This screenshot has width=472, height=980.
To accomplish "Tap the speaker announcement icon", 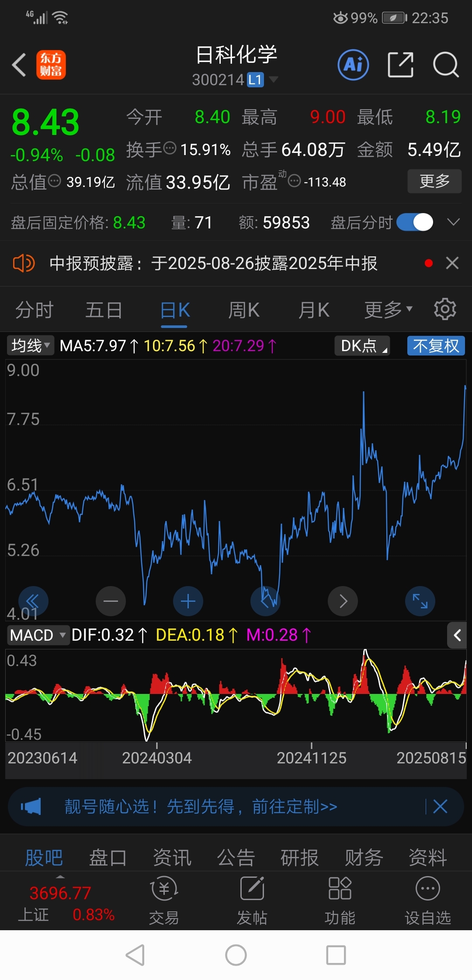I will pos(23,263).
